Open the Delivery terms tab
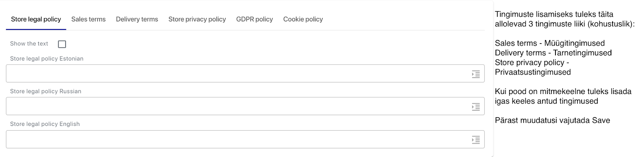This screenshot has width=644, height=157. 137,19
